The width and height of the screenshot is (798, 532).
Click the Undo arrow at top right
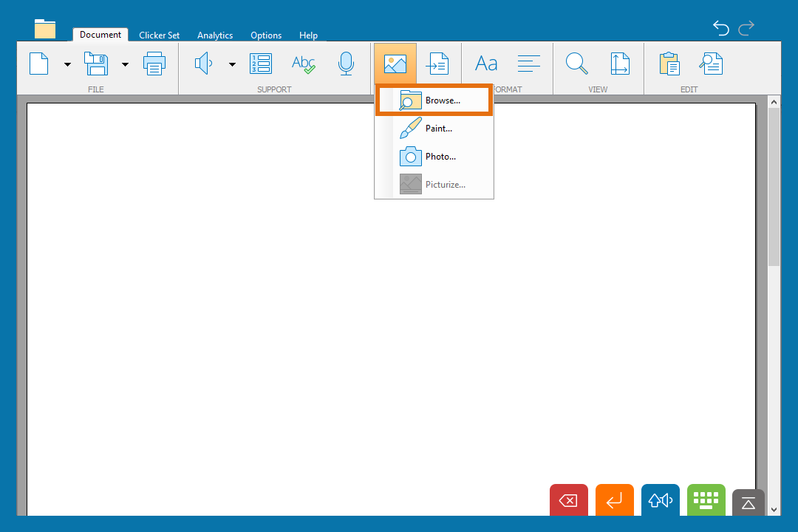pyautogui.click(x=720, y=28)
